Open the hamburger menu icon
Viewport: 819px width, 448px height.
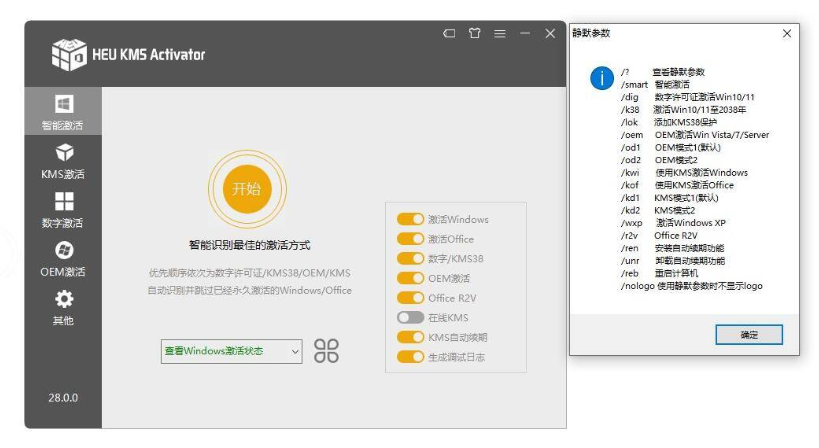(500, 33)
